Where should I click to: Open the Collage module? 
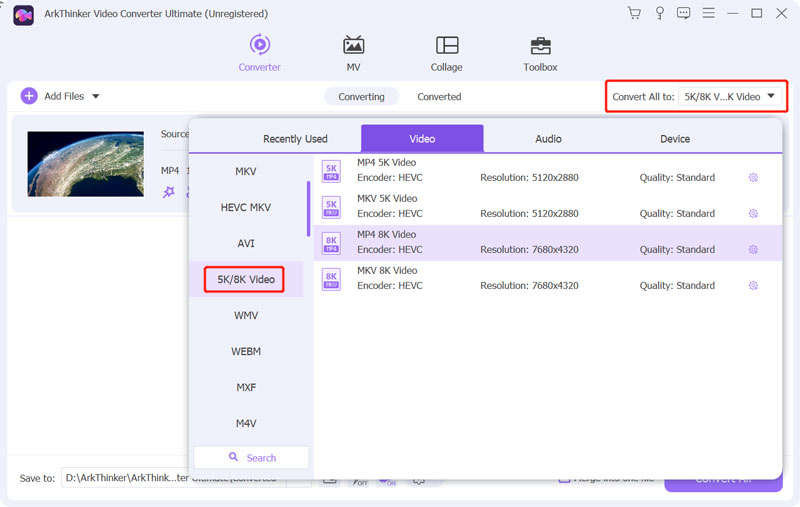click(x=446, y=53)
